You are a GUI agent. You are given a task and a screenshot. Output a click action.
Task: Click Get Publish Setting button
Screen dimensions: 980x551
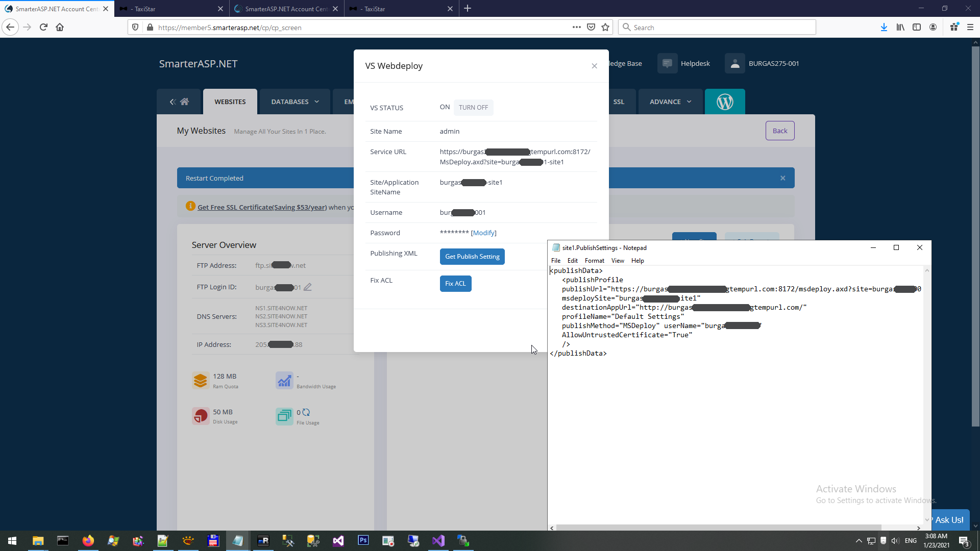[472, 257]
